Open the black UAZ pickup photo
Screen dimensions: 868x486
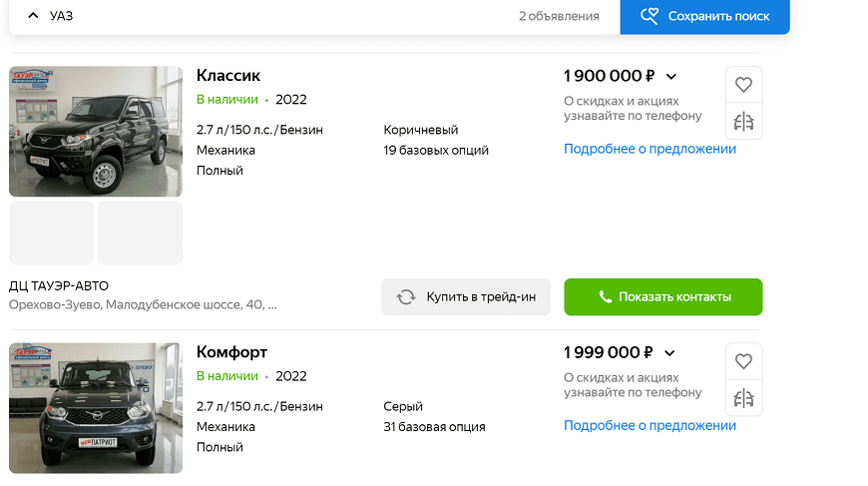coord(96,132)
